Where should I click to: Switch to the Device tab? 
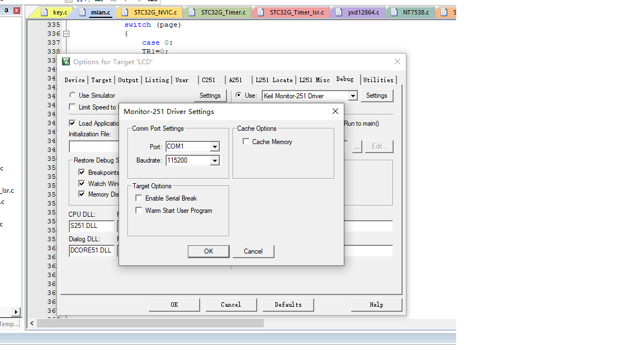coord(75,80)
